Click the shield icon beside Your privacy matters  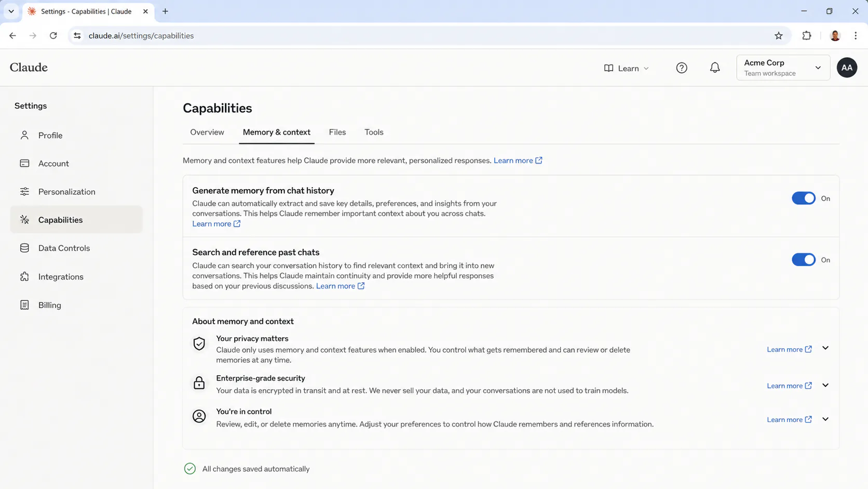coord(199,344)
